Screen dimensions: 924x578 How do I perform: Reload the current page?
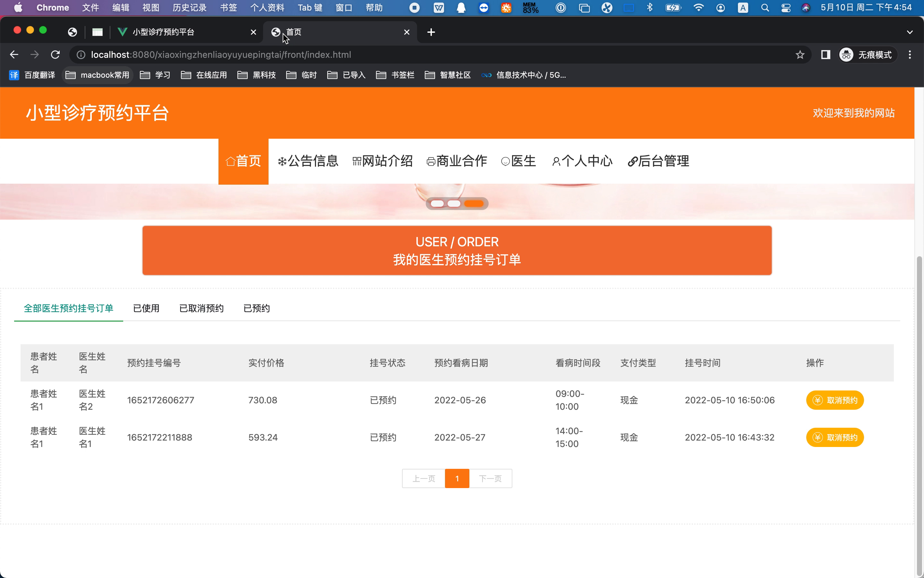coord(56,55)
